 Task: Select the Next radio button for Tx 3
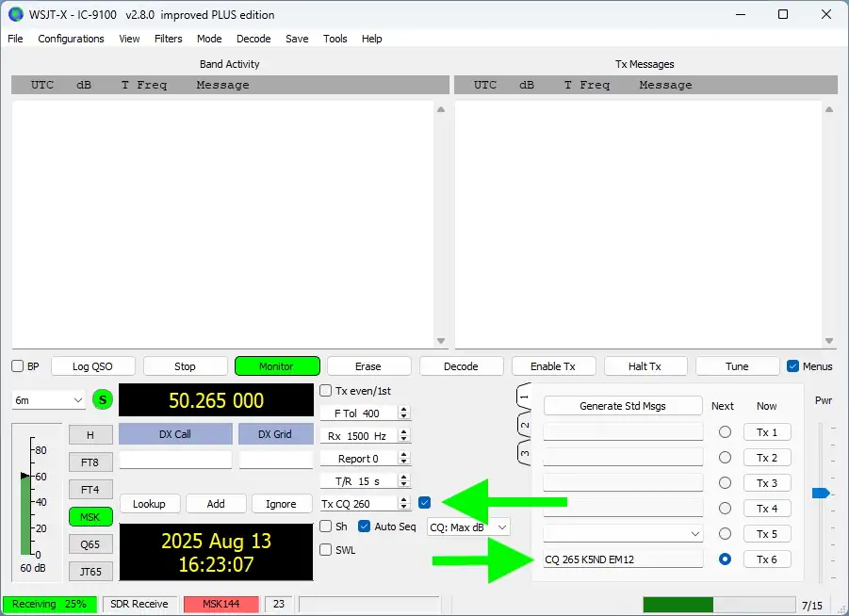click(725, 483)
